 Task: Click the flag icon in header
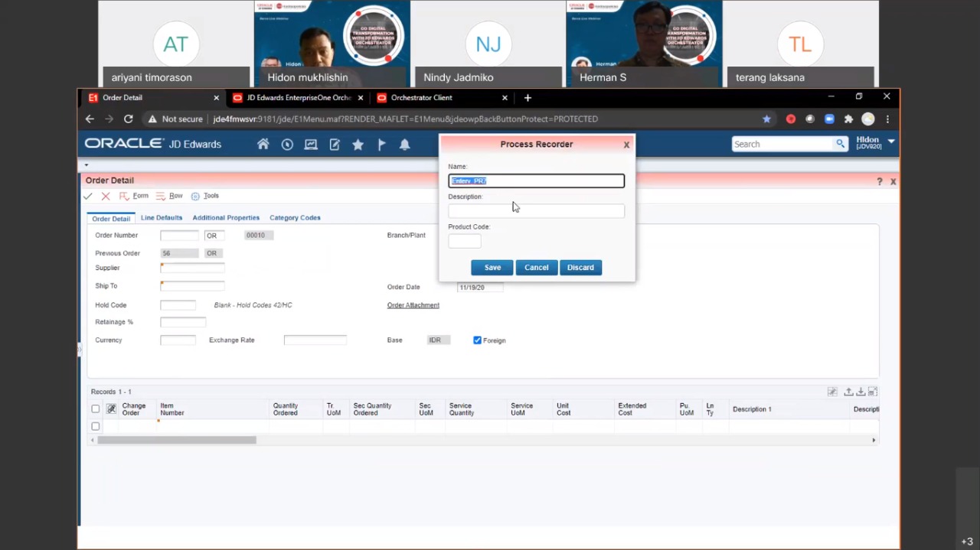381,144
